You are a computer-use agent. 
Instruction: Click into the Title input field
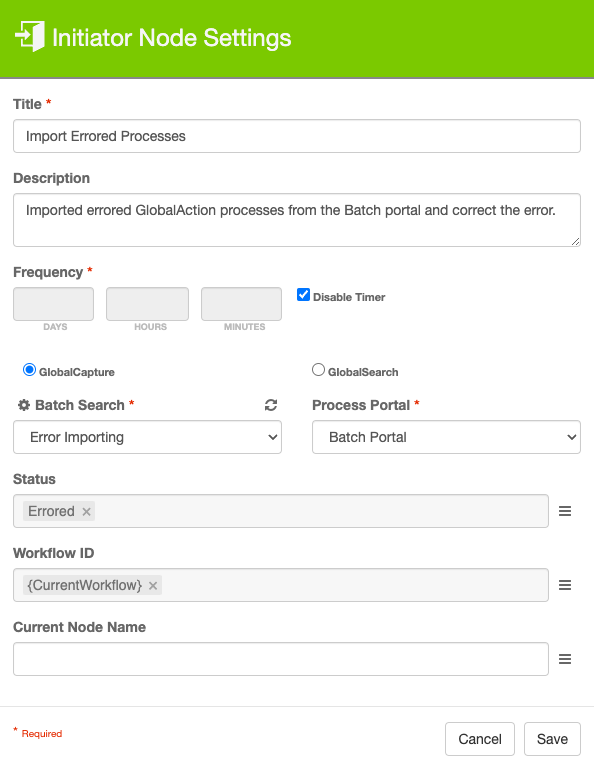pyautogui.click(x=297, y=136)
